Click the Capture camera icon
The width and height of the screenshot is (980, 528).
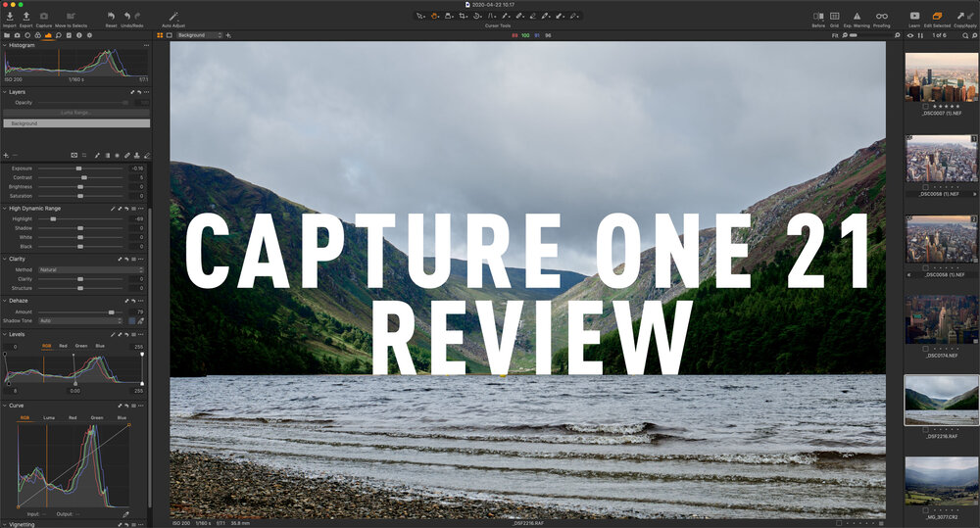(44, 17)
